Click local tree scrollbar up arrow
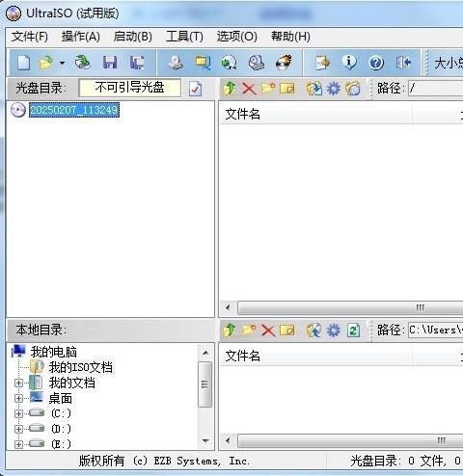463x476 pixels. [205, 353]
